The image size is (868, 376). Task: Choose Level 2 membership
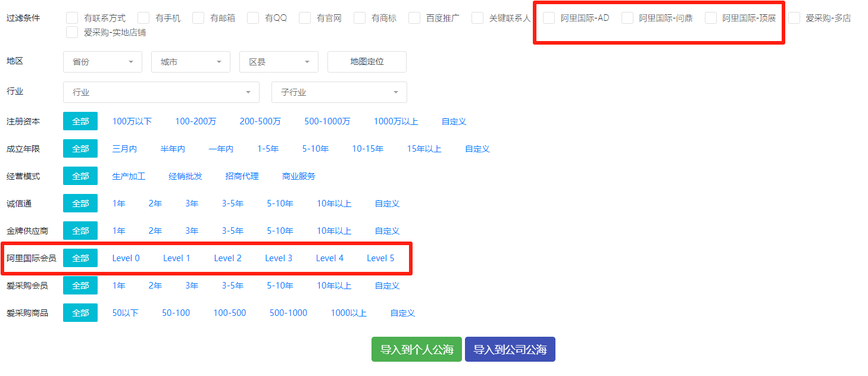coord(228,258)
